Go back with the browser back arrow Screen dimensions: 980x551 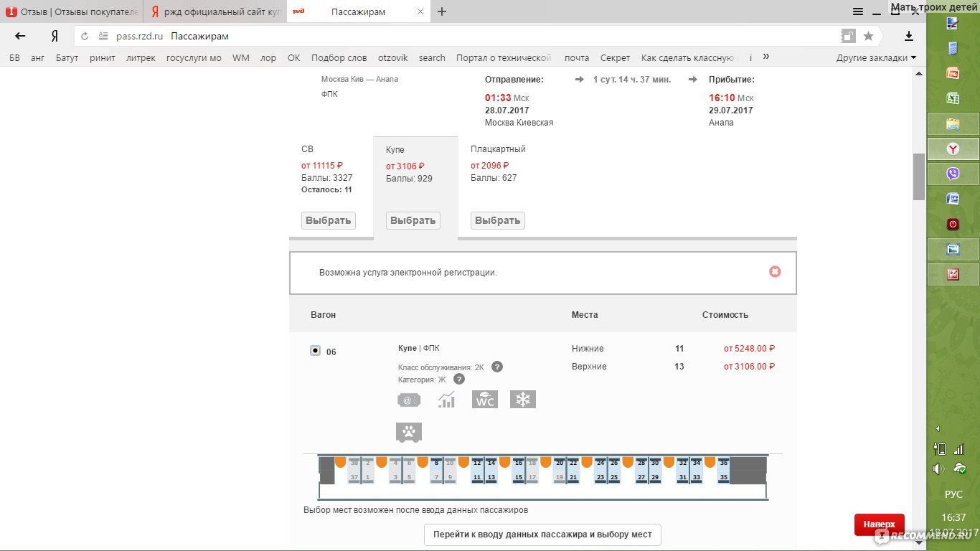click(x=20, y=36)
